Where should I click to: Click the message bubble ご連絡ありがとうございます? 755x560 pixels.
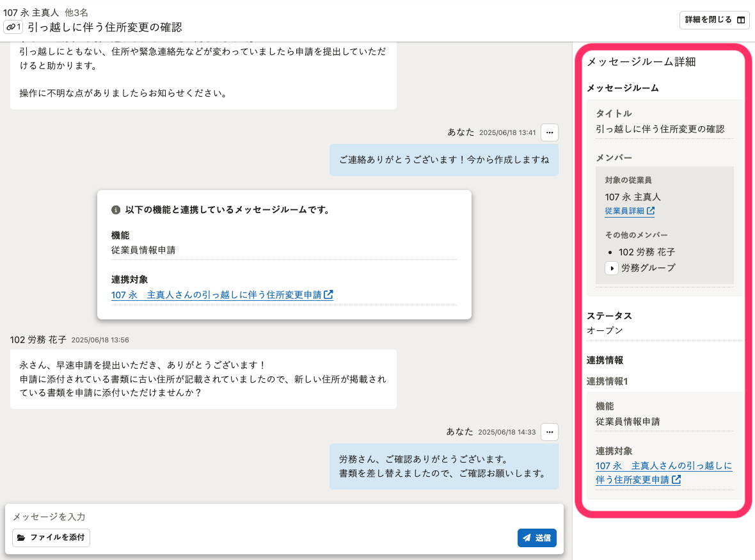pyautogui.click(x=443, y=160)
